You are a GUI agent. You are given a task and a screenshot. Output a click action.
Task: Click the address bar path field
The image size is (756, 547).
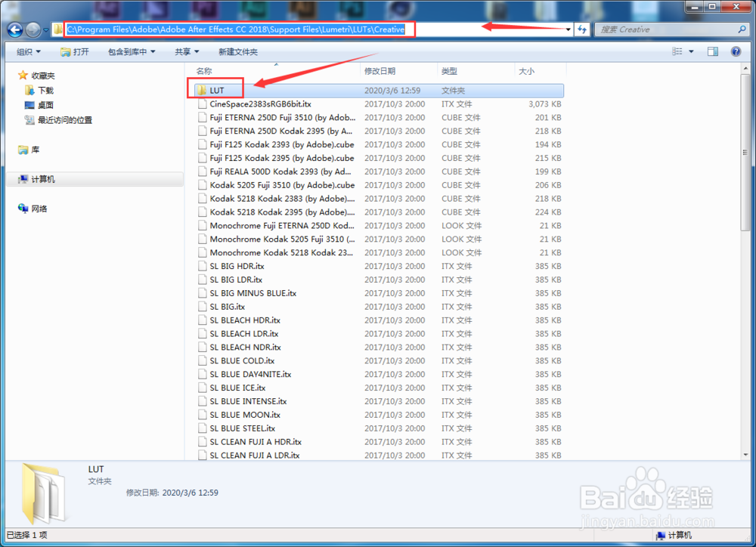coord(314,29)
